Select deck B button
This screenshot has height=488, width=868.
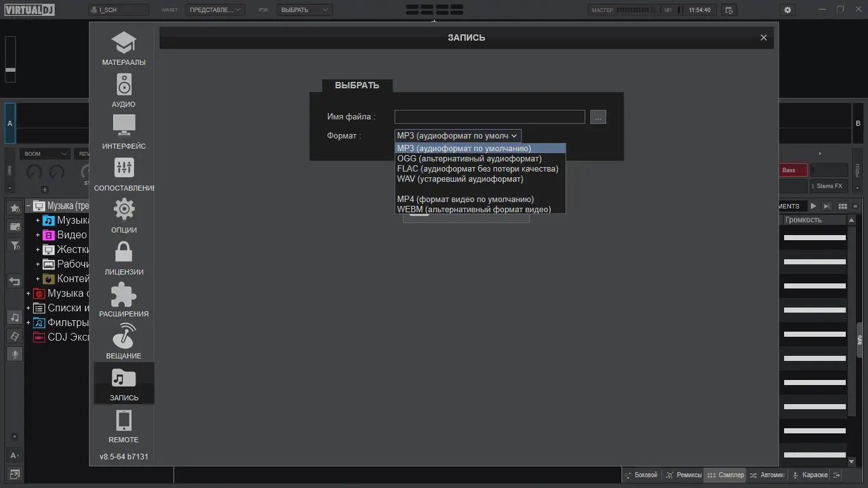point(858,123)
